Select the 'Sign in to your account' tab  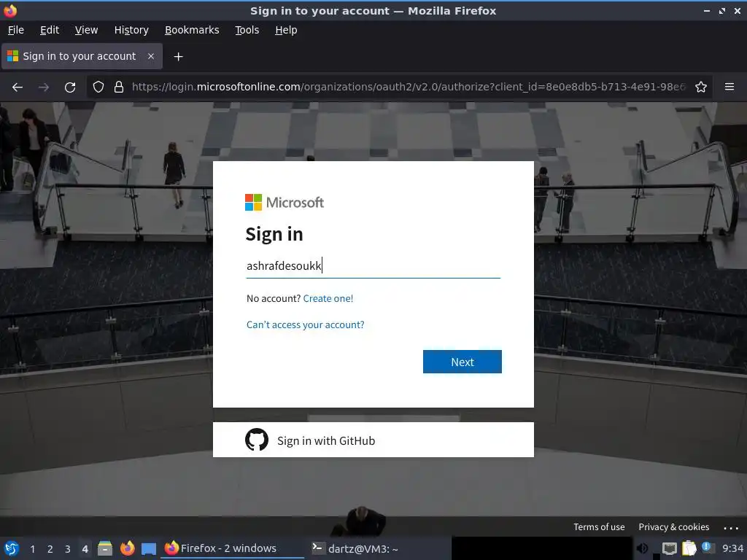tap(82, 56)
